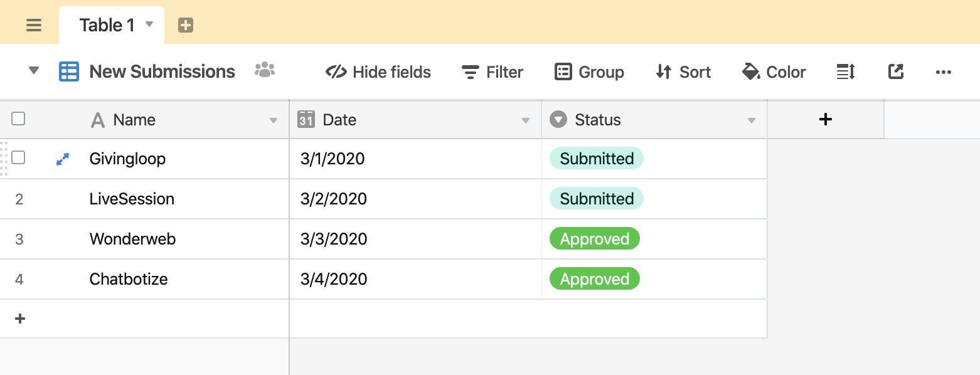Open the Table 1 tab dropdown arrow
The width and height of the screenshot is (980, 375).
pyautogui.click(x=149, y=24)
